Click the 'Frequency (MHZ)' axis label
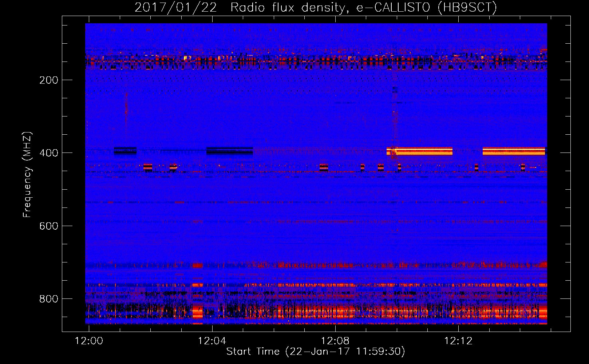The image size is (589, 364). tap(27, 175)
